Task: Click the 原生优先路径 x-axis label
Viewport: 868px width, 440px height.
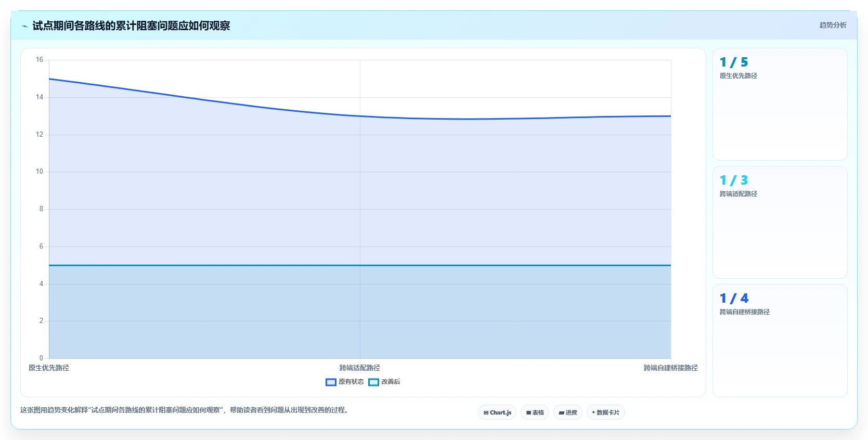Action: click(x=49, y=368)
